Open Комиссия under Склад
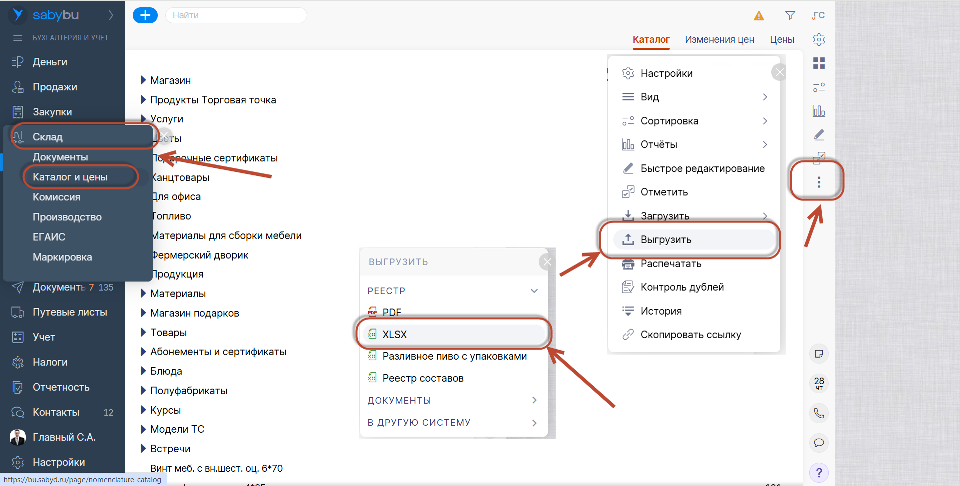 [x=56, y=197]
